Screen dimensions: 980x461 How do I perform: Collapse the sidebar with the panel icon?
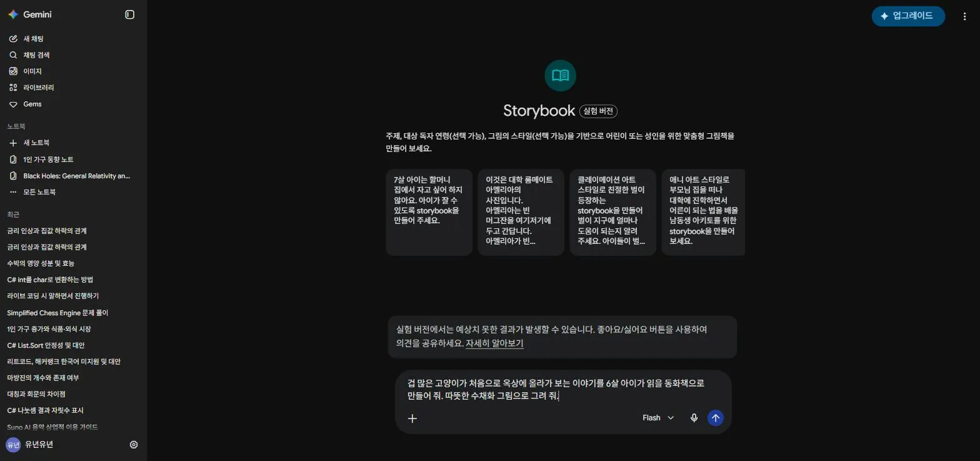click(130, 14)
